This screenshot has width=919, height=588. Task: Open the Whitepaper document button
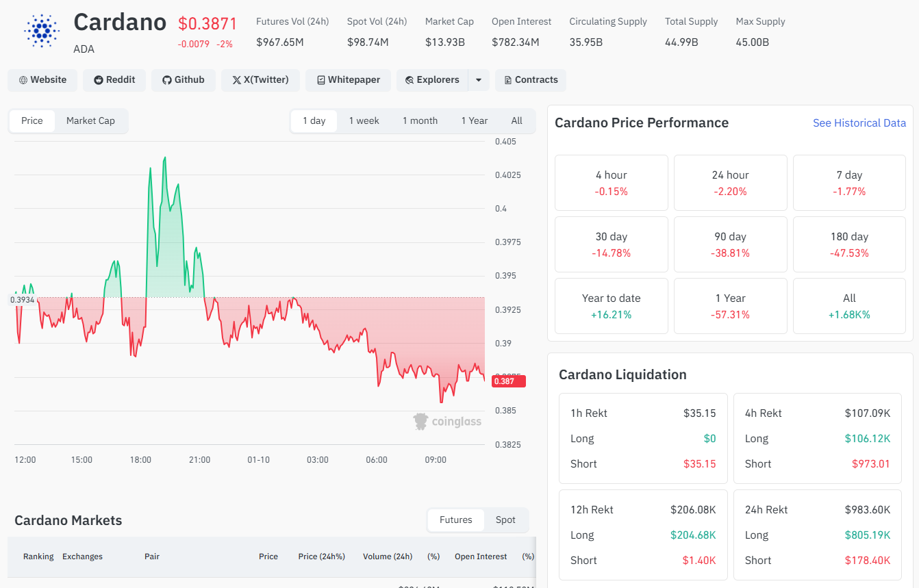point(348,80)
